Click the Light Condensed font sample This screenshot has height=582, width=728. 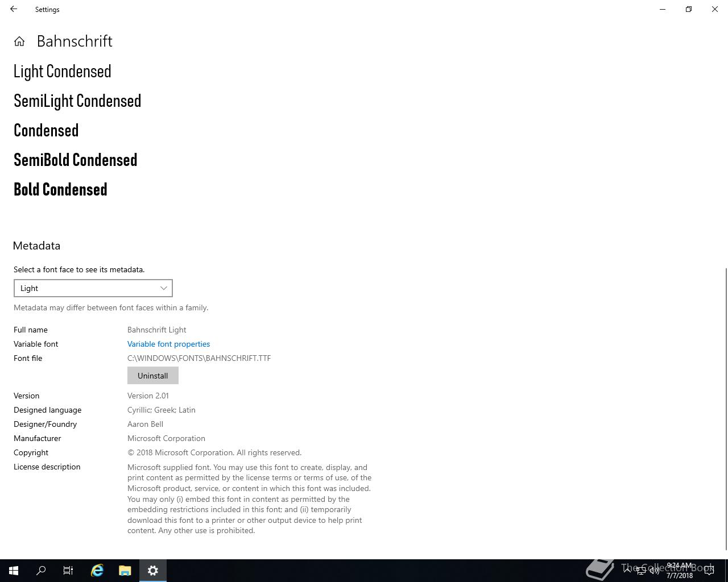coord(63,72)
